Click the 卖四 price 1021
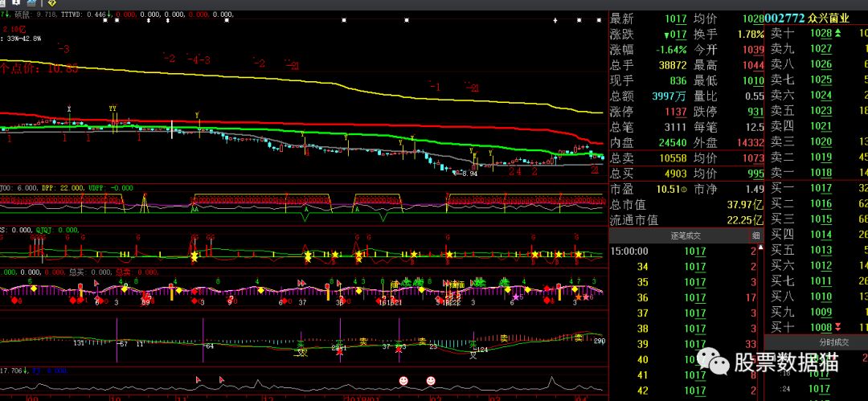The width and height of the screenshot is (868, 401). [821, 126]
